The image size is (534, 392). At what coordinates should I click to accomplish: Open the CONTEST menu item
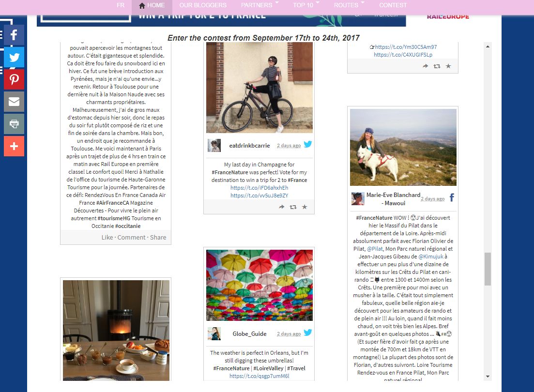click(x=393, y=5)
